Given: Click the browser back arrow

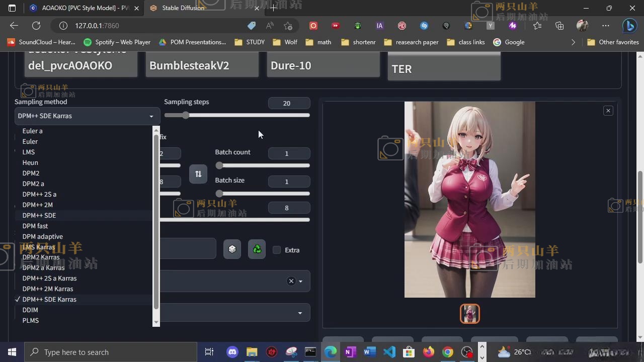Looking at the screenshot, I should (x=14, y=26).
